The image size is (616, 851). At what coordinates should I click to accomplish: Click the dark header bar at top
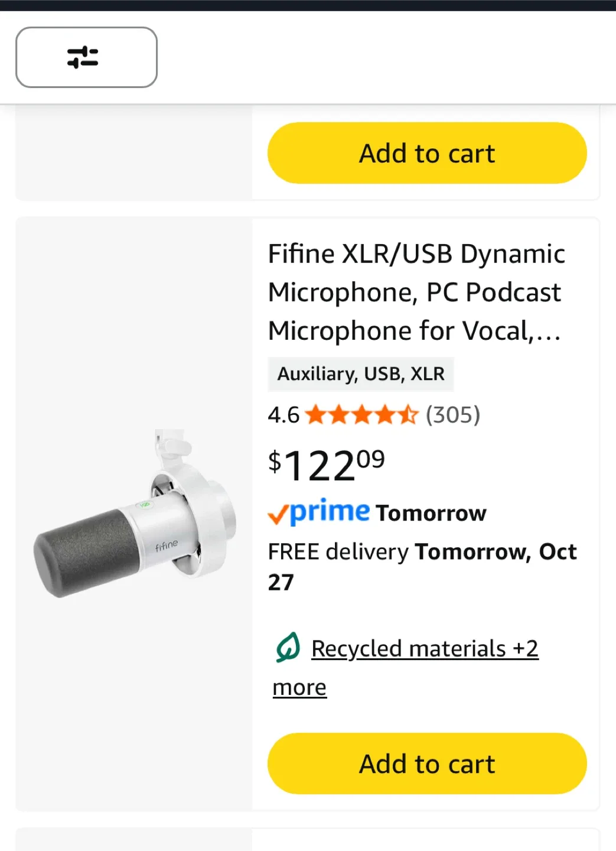(x=308, y=5)
